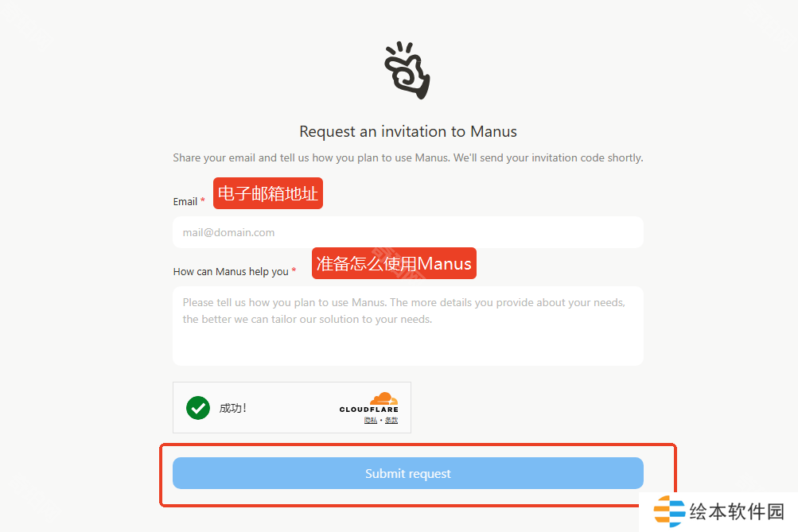This screenshot has height=532, width=798.
Task: Focus the Email input field
Action: pos(408,232)
